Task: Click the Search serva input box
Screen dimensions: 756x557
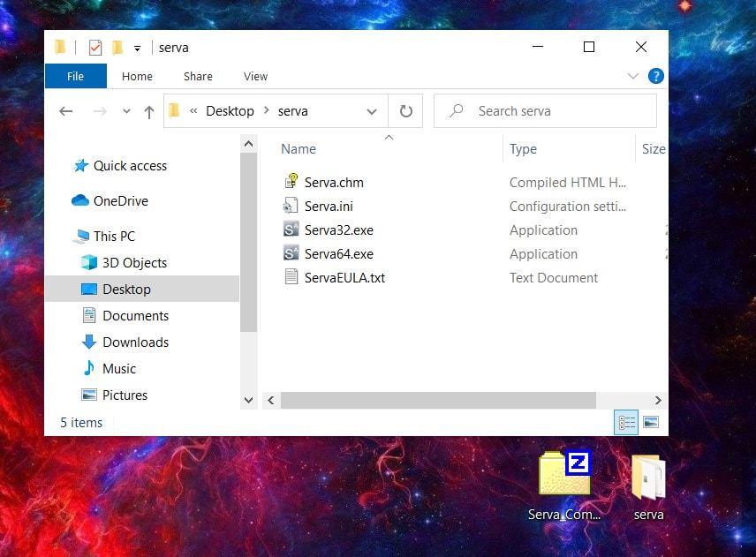Action: [x=545, y=111]
